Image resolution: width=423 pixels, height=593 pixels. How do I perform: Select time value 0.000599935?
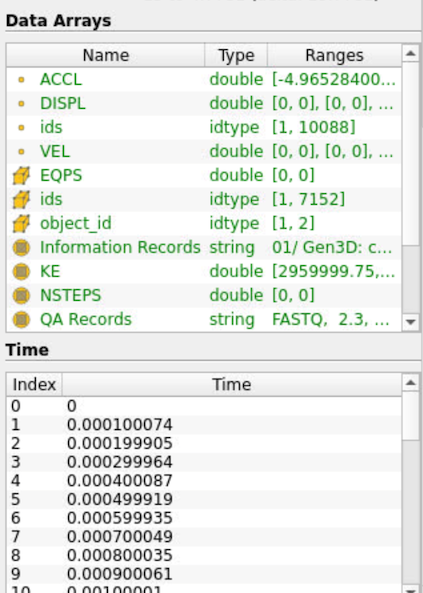click(x=120, y=518)
